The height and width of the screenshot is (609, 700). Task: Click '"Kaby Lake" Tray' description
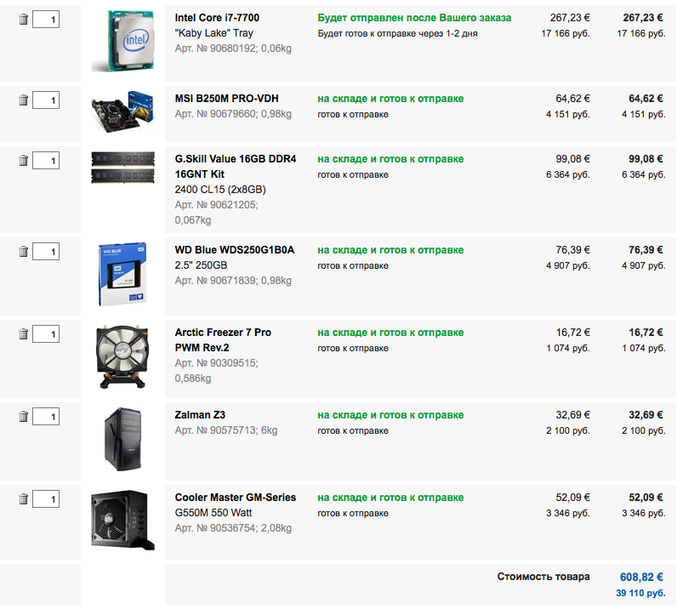click(x=214, y=33)
